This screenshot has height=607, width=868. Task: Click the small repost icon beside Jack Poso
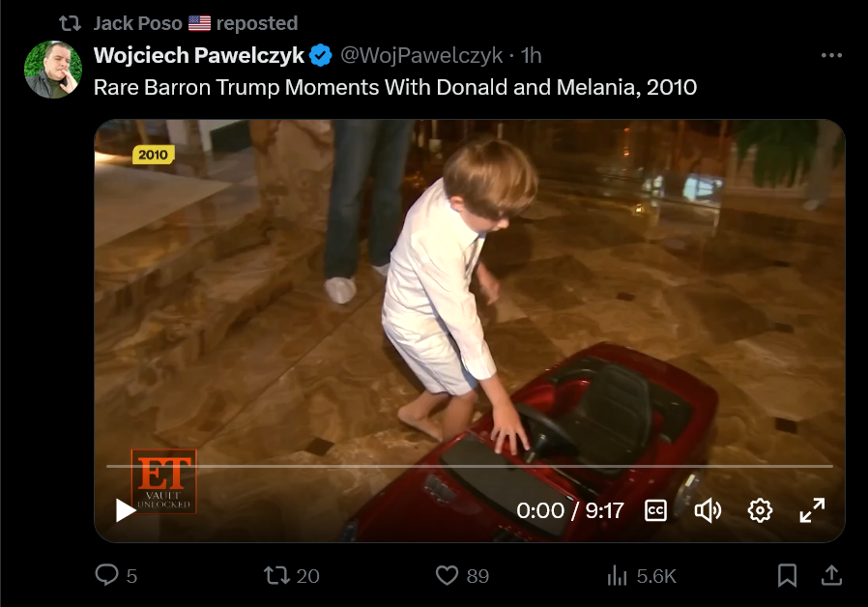coord(71,23)
